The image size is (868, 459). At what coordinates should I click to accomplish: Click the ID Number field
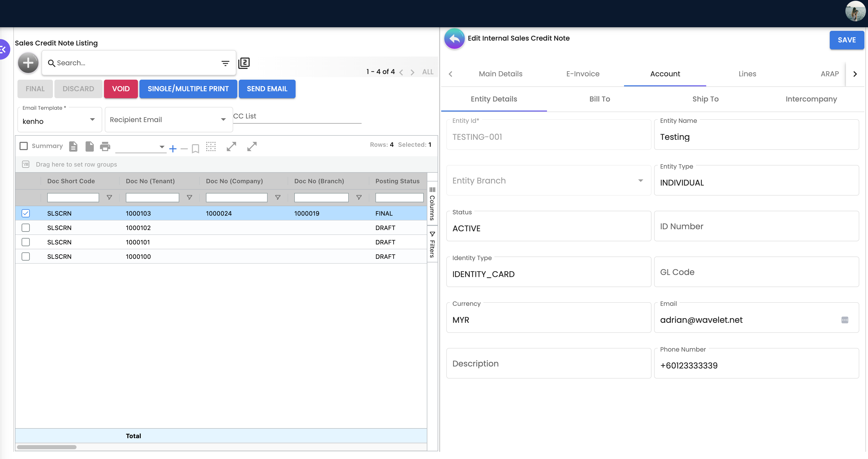coord(756,226)
